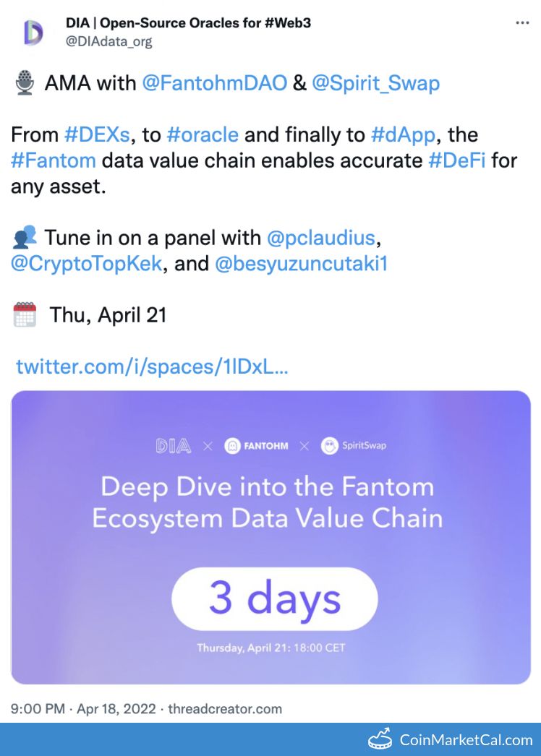
Task: Open the @Spirit_Swap mention
Action: click(x=375, y=83)
